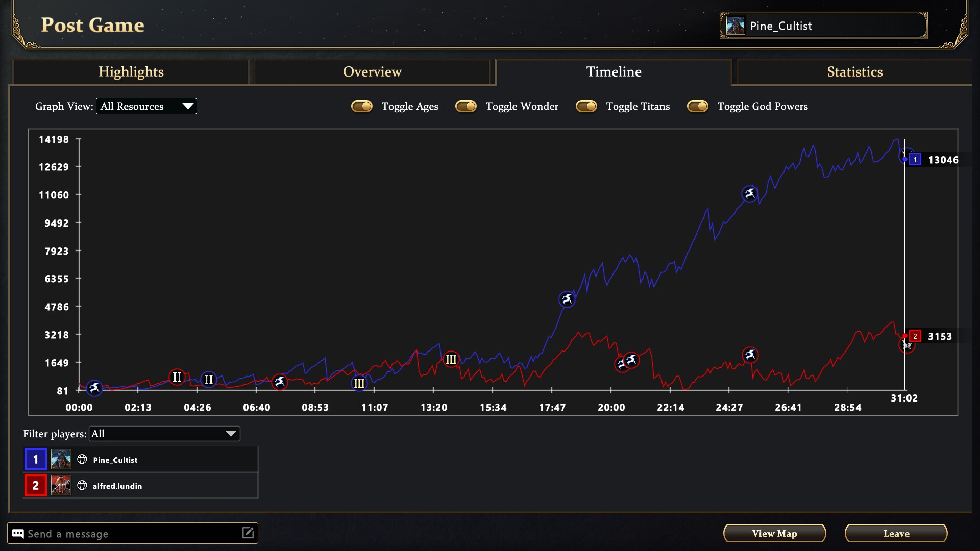Disable the Toggle Titans switch
This screenshot has height=551, width=980.
[586, 106]
